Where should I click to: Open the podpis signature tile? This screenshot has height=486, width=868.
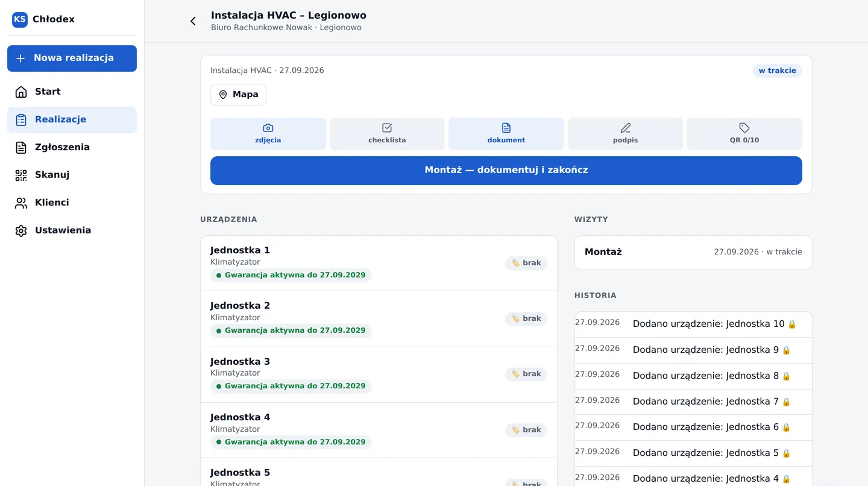click(625, 134)
